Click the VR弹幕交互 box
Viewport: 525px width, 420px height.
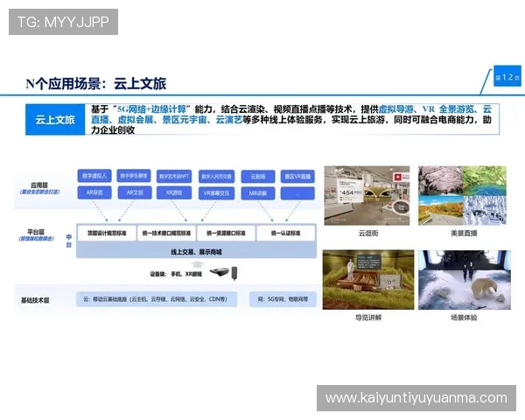point(216,193)
